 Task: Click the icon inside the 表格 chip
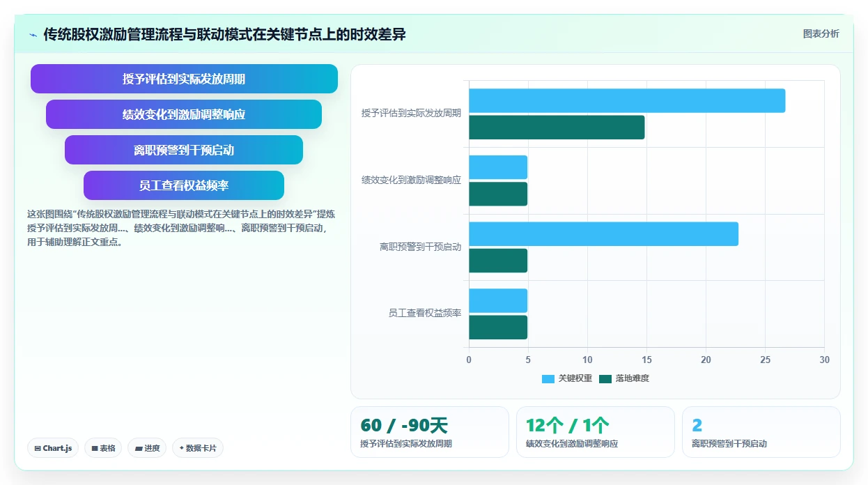(x=95, y=448)
